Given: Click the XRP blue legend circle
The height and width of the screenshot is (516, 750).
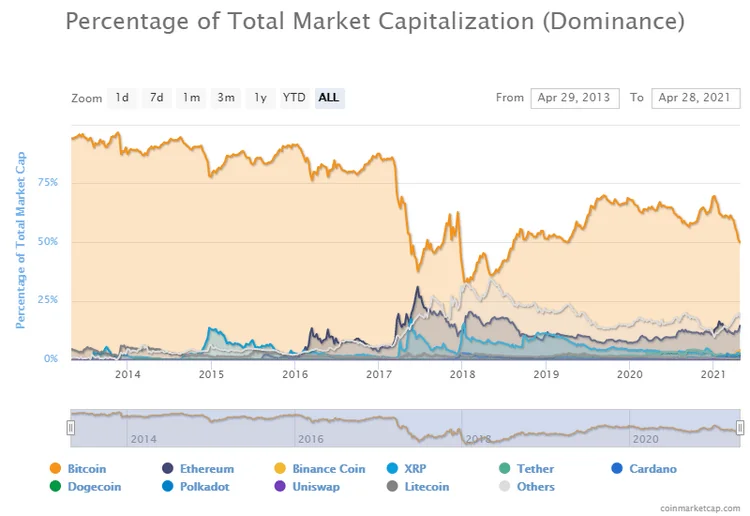Looking at the screenshot, I should pyautogui.click(x=392, y=469).
